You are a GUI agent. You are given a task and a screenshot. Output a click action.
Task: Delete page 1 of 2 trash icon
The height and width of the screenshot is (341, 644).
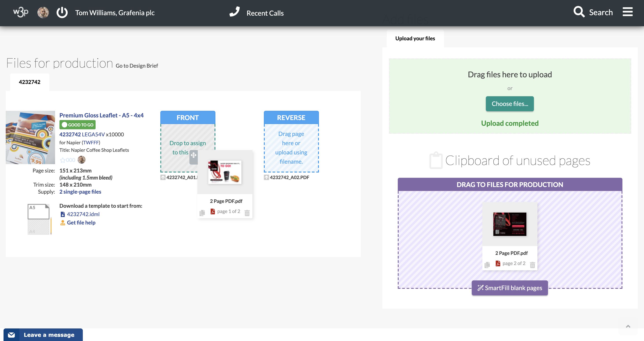point(247,213)
